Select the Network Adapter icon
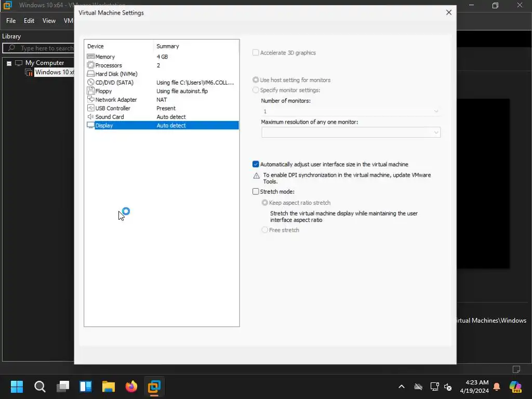Viewport: 532px width, 399px height. (90, 99)
